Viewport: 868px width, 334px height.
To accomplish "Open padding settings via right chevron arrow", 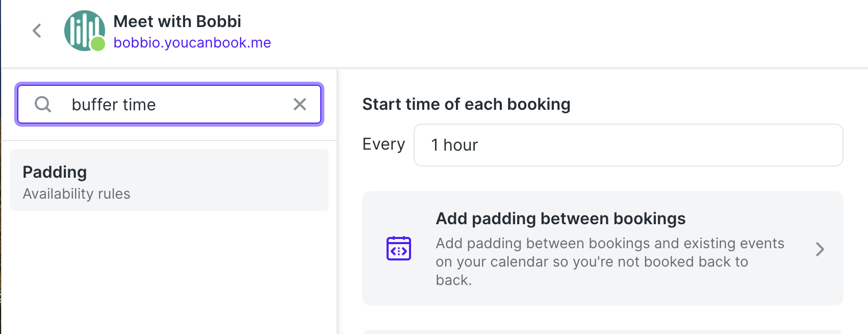I will [820, 249].
